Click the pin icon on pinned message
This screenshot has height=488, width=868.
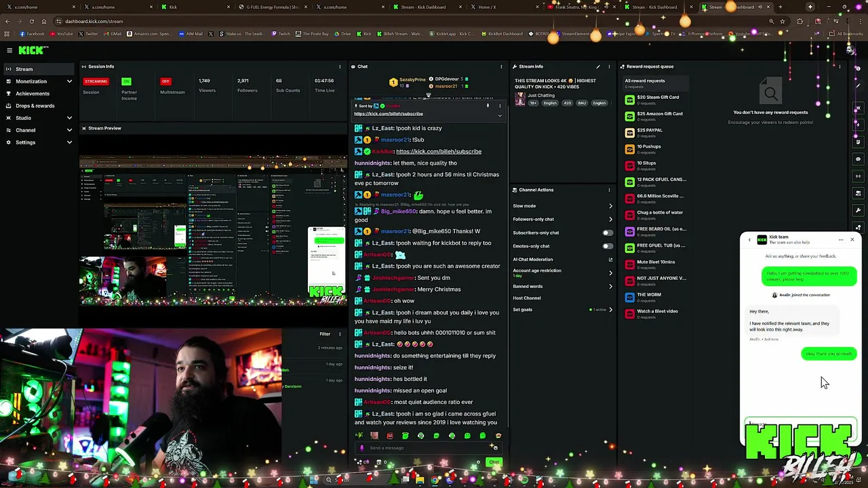488,106
